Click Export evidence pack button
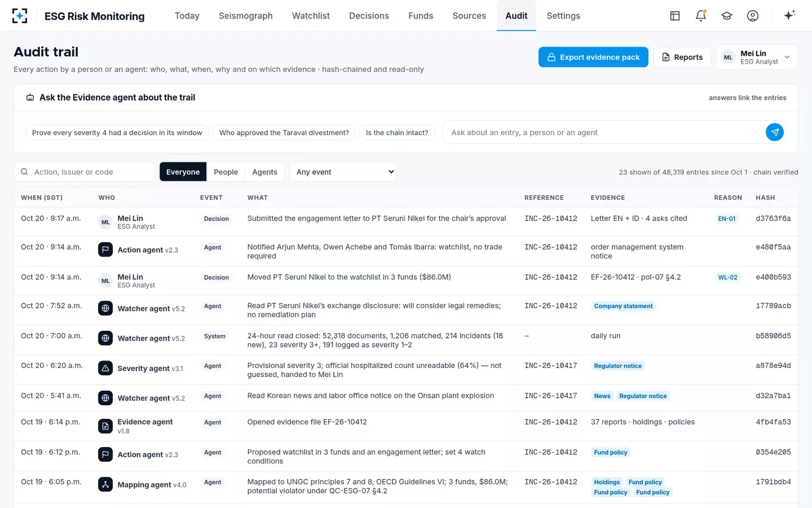 [593, 57]
